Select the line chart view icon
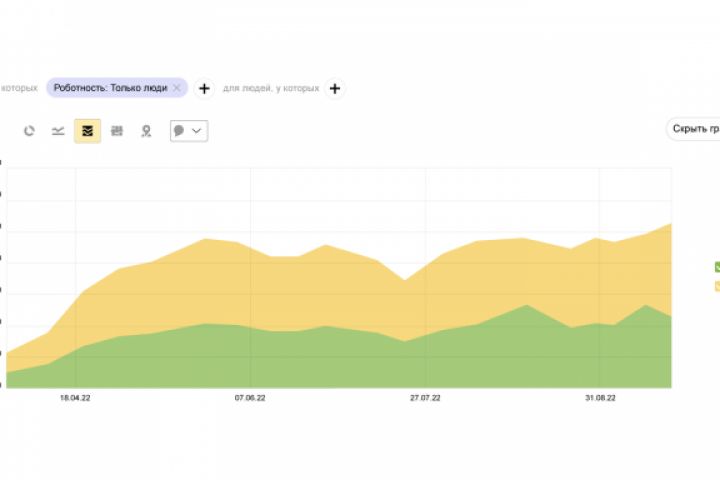The height and width of the screenshot is (480, 720). pyautogui.click(x=58, y=131)
